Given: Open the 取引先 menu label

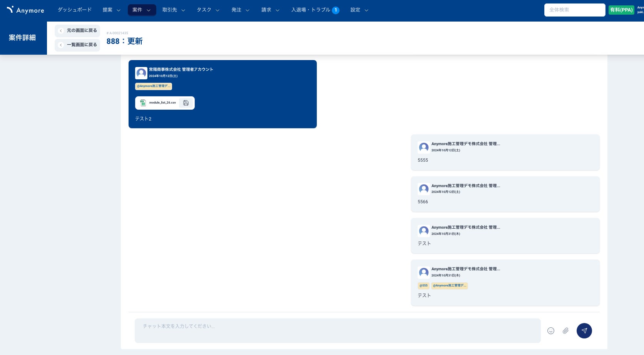Looking at the screenshot, I should [170, 10].
